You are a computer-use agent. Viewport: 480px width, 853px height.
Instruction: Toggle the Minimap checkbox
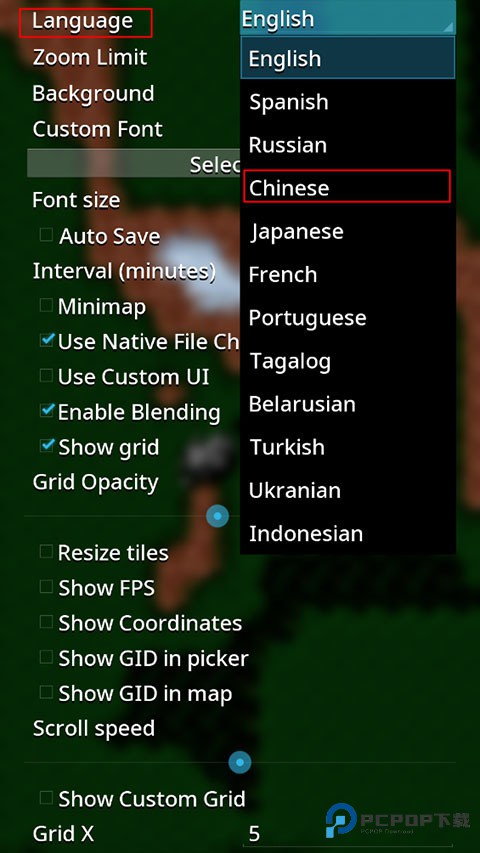[x=46, y=305]
